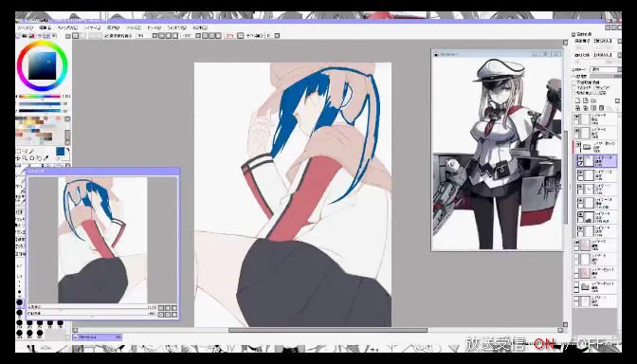Adjust the layer opacity slider
The image size is (637, 364).
pyautogui.click(x=606, y=76)
